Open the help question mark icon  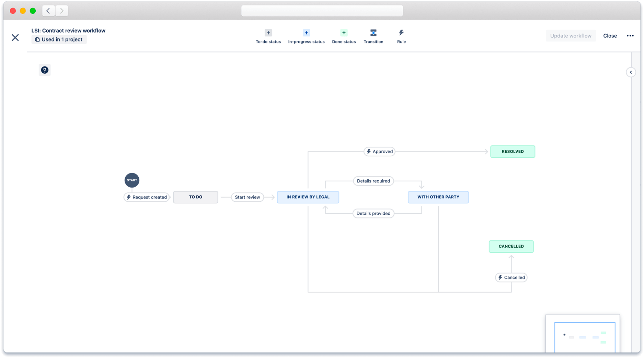pyautogui.click(x=45, y=70)
